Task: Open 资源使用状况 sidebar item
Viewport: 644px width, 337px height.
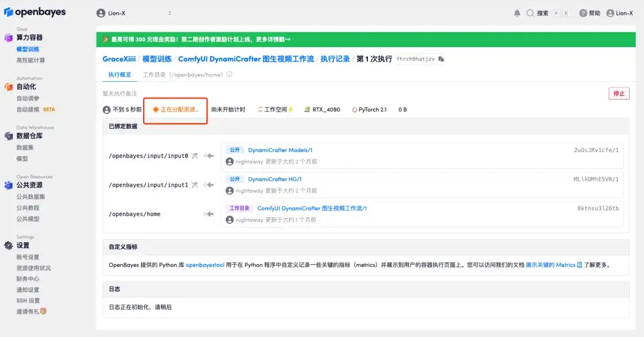Action: point(33,268)
